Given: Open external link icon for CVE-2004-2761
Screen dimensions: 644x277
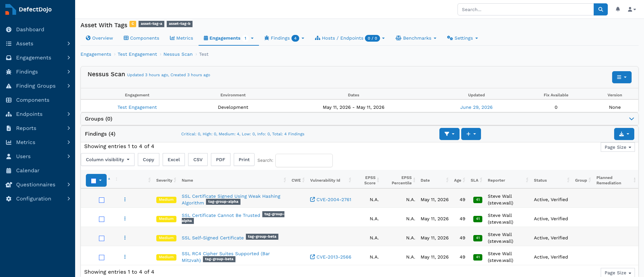Looking at the screenshot, I should 312,199.
